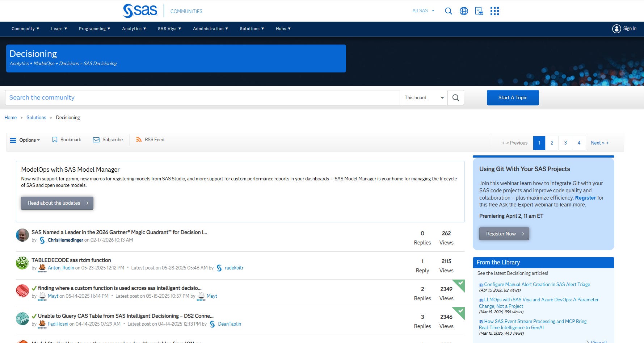Go to page 2 of topics
Image resolution: width=644 pixels, height=343 pixels.
[552, 143]
